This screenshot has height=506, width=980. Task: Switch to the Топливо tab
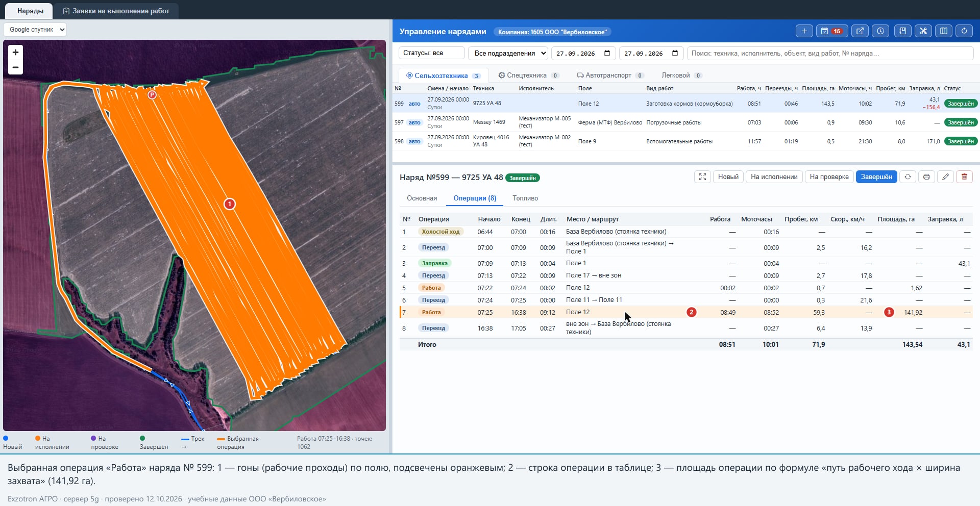(525, 198)
